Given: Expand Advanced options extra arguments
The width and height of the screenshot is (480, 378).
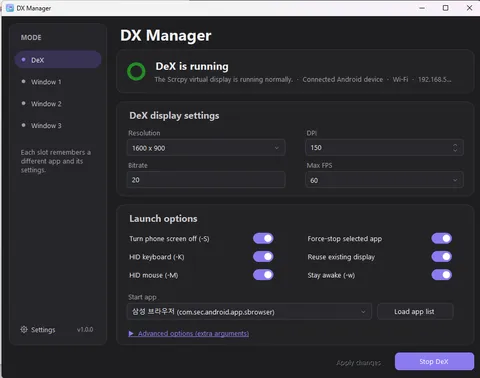Looking at the screenshot, I should click(x=189, y=333).
